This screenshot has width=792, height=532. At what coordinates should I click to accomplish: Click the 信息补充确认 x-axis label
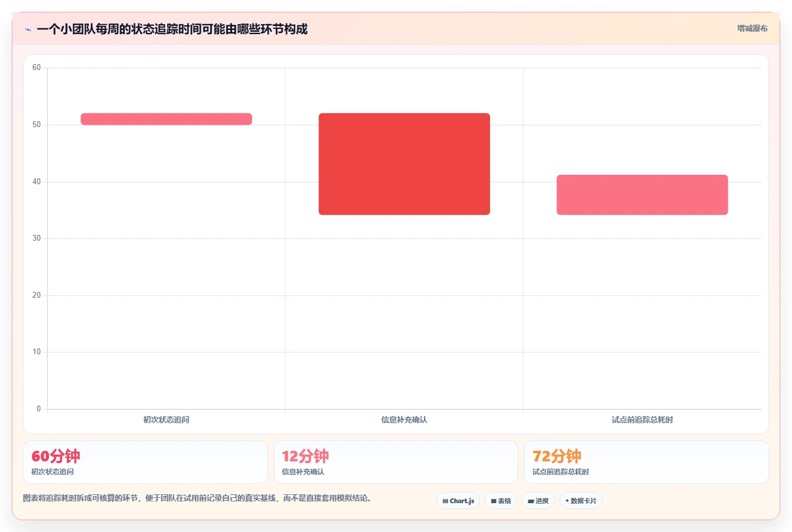point(404,420)
